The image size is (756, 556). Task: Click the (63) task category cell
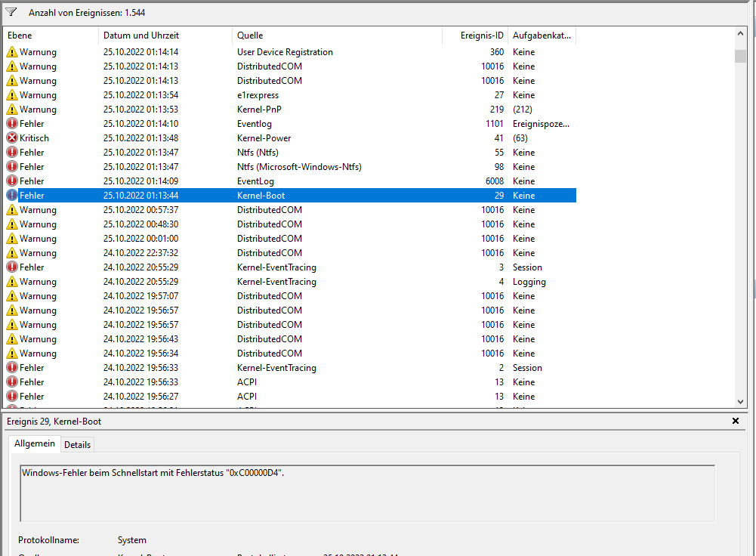[x=520, y=138]
